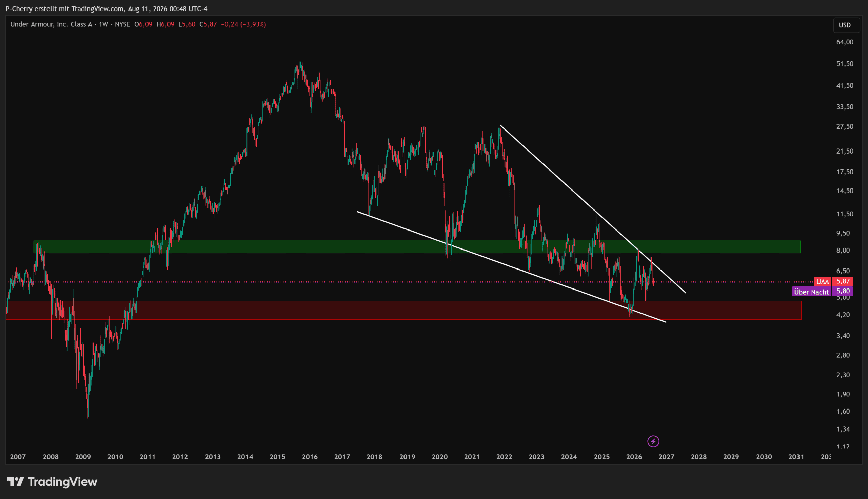Click the 2026 label on the time axis
The height and width of the screenshot is (499, 868).
click(634, 457)
